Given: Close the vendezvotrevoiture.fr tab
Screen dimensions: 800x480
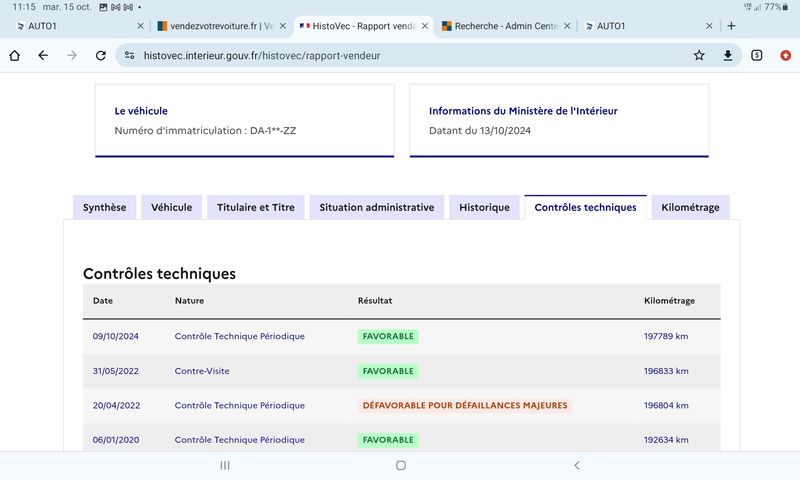Looking at the screenshot, I should (x=283, y=26).
